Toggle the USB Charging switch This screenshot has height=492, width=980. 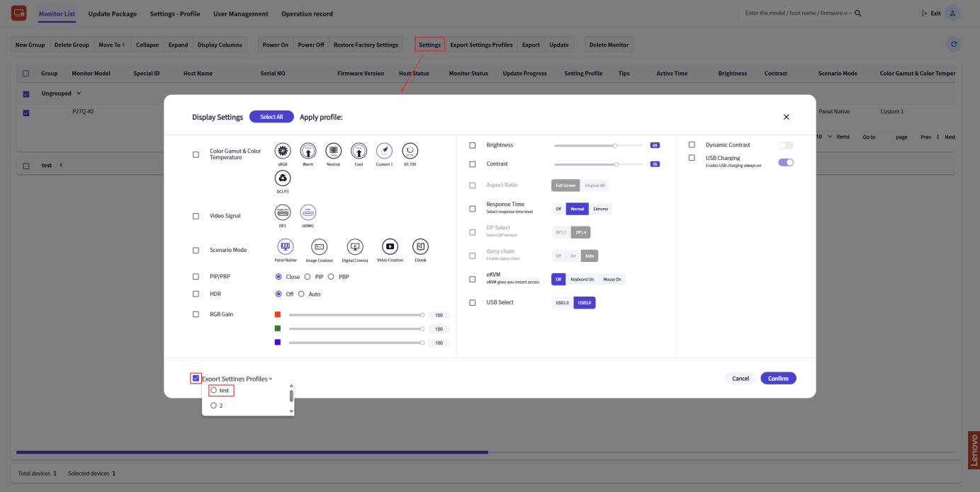(786, 162)
